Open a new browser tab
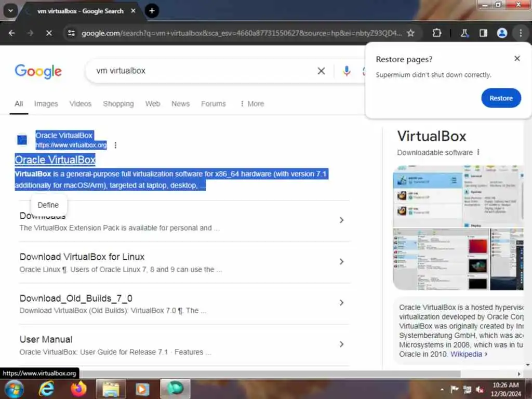The image size is (532, 399). [x=152, y=11]
